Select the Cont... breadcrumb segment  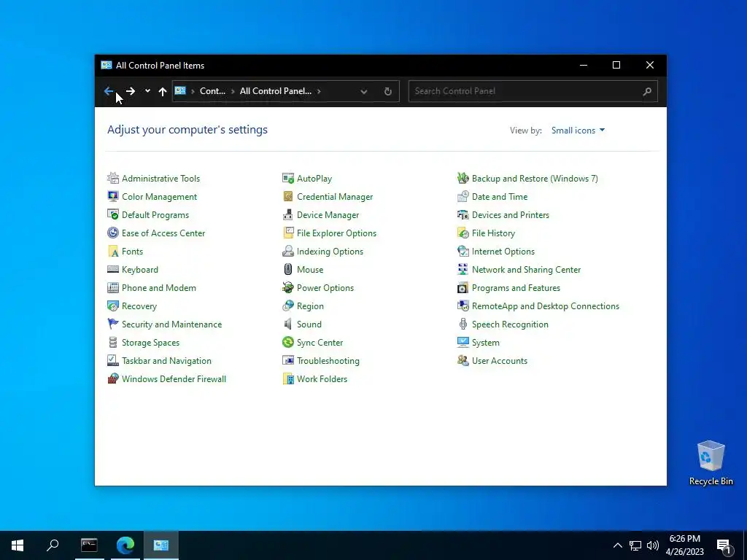coord(212,91)
